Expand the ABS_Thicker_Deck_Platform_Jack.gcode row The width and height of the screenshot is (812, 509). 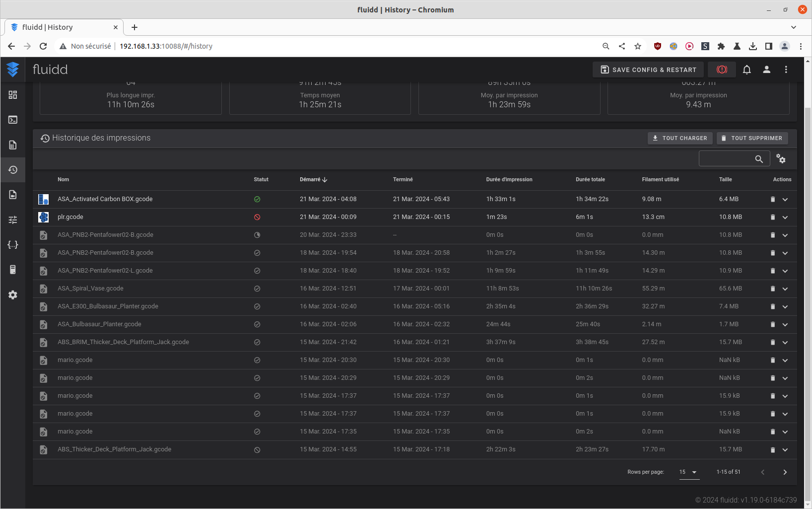pos(785,449)
